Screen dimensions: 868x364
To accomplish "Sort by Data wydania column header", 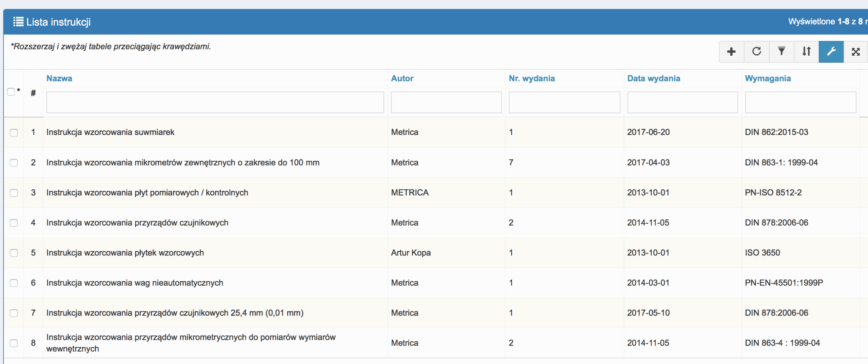I will [653, 78].
